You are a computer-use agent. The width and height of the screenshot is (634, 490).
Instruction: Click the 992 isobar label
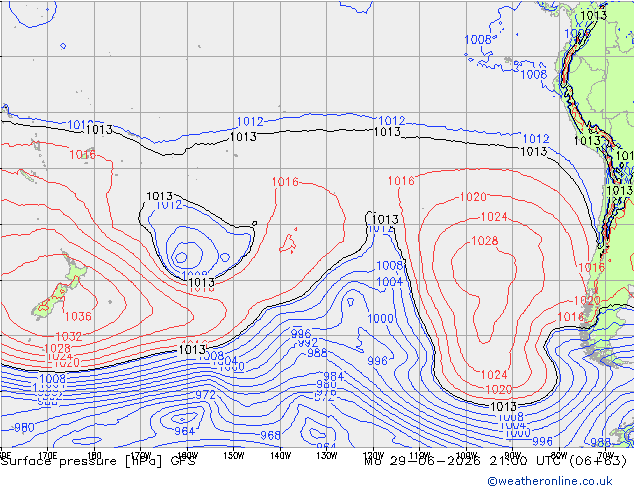pos(308,343)
